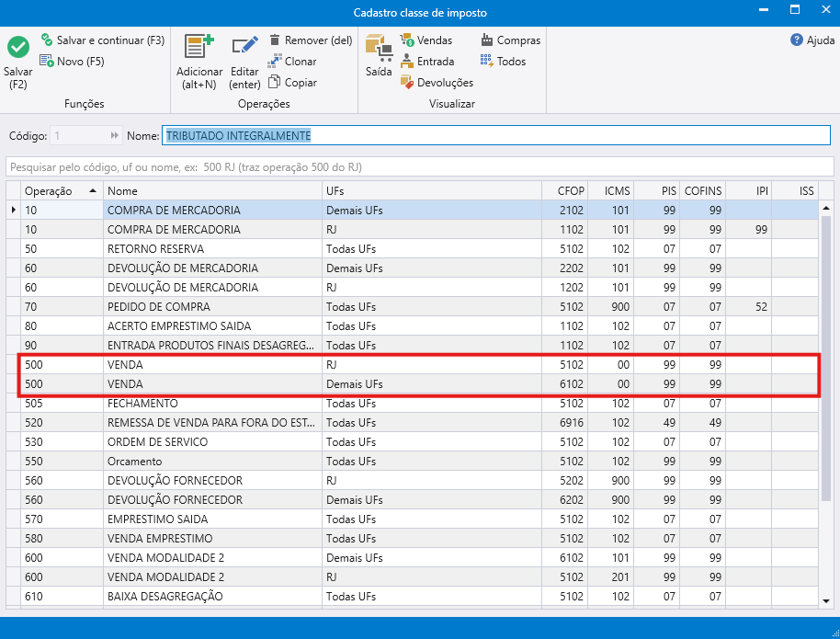Select the Orcamento row
The height and width of the screenshot is (639, 840).
point(413,461)
